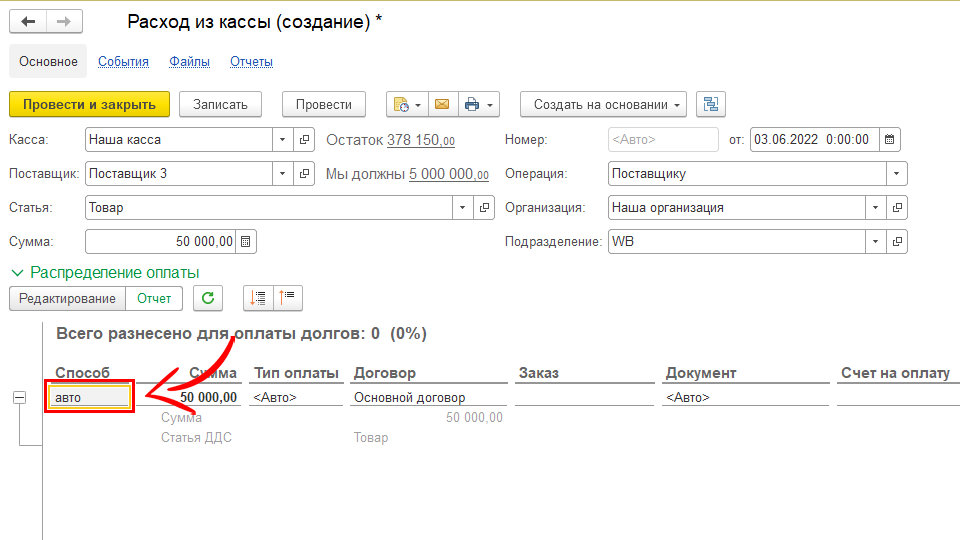960x540 pixels.
Task: Expand the Операция dropdown
Action: click(x=896, y=173)
